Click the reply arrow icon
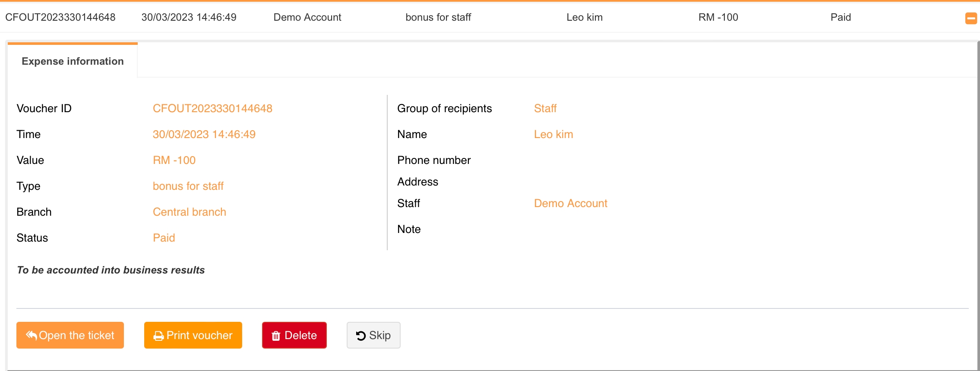The image size is (980, 371). 31,335
